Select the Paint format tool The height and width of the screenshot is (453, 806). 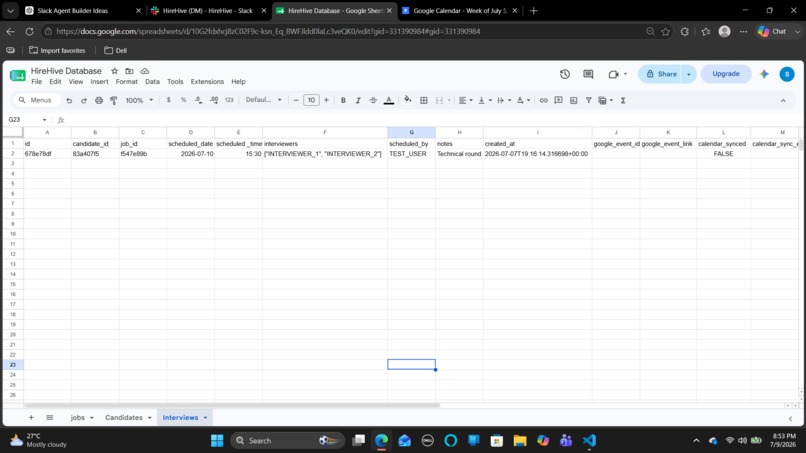[114, 100]
